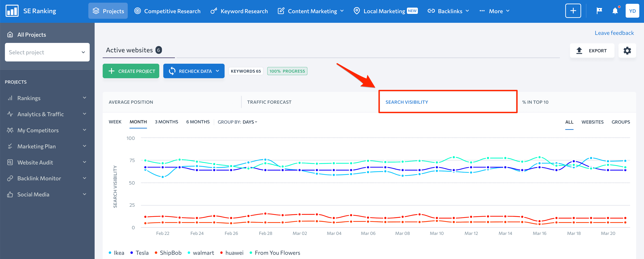Click the Backlink Monitor link icon
The width and height of the screenshot is (644, 259).
10,178
